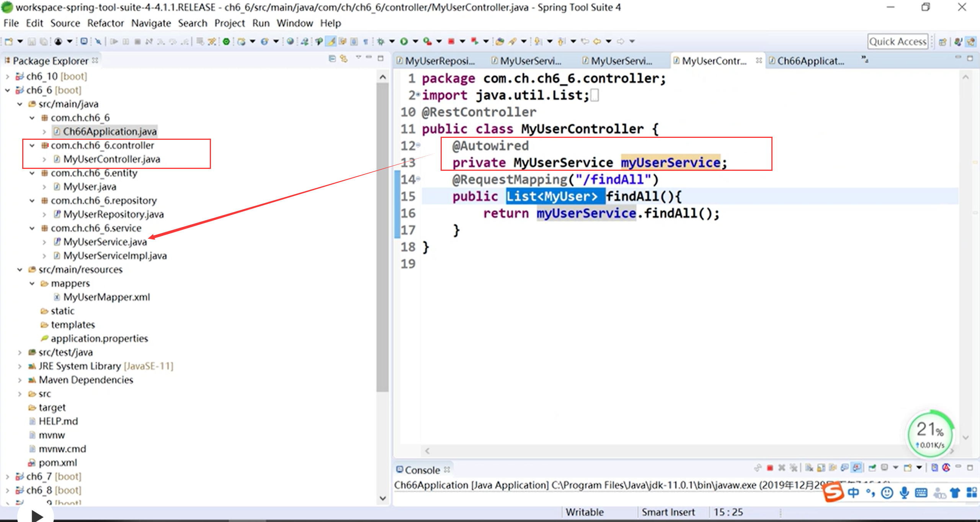Click the New wizard toolbar icon
This screenshot has width=980, height=522.
pyautogui.click(x=9, y=41)
